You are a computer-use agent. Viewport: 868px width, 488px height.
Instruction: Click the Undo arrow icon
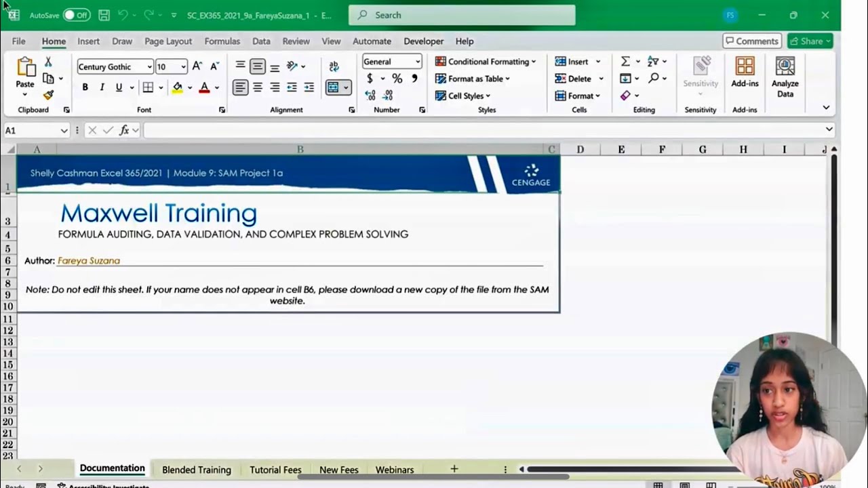pyautogui.click(x=123, y=15)
